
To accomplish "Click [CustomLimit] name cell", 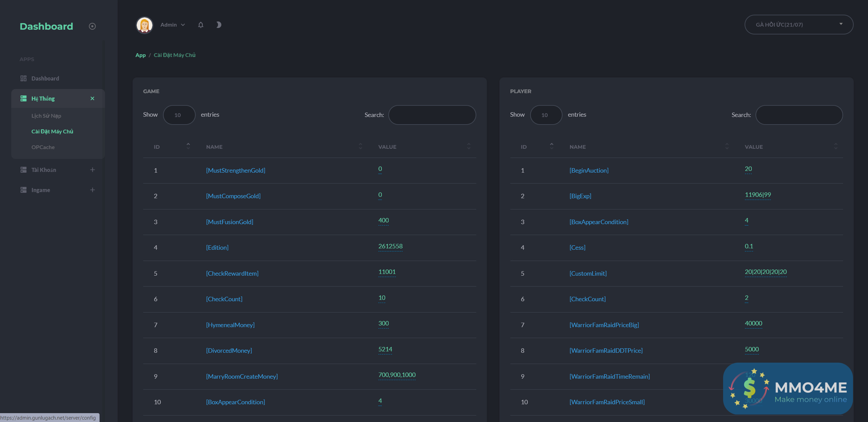I will [x=588, y=274].
